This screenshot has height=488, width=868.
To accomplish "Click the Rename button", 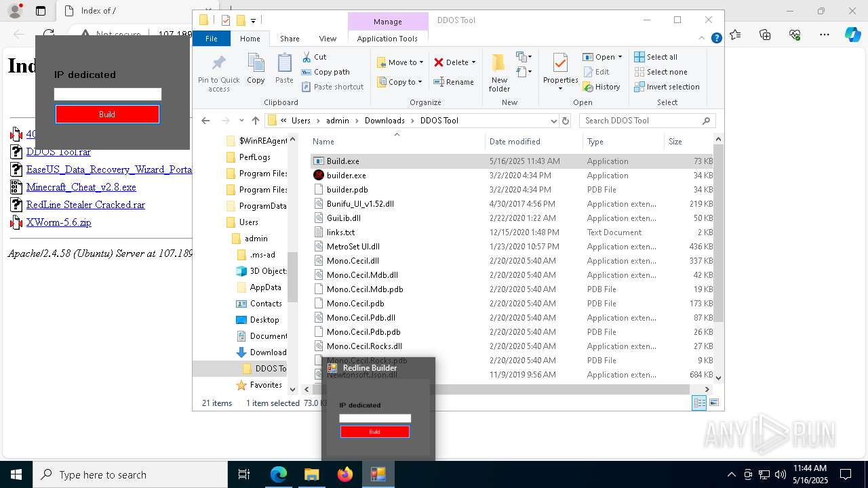I will pyautogui.click(x=454, y=82).
